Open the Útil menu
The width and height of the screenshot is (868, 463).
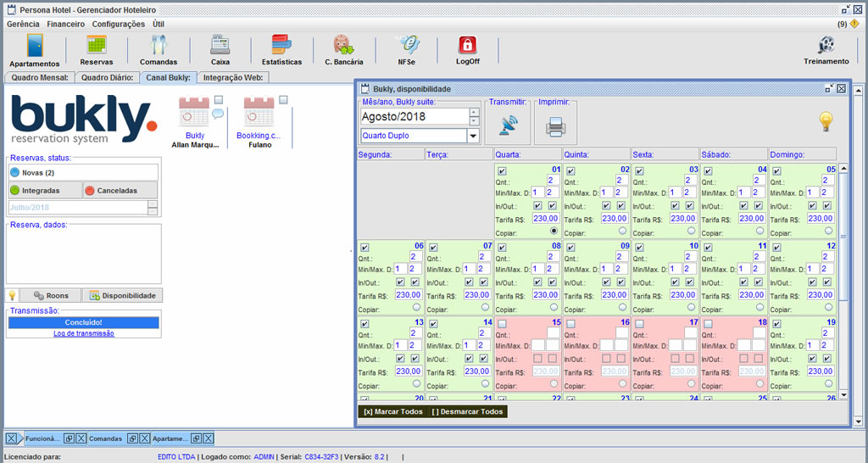pyautogui.click(x=159, y=24)
